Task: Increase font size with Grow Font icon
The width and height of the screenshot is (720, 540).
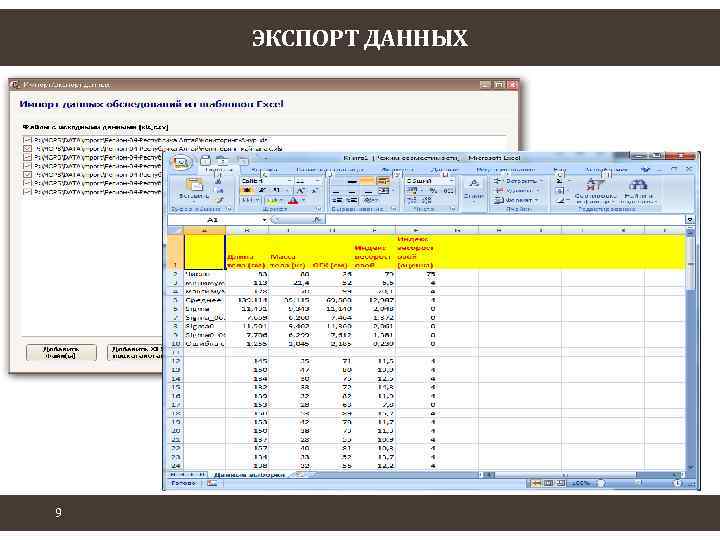Action: pos(300,190)
